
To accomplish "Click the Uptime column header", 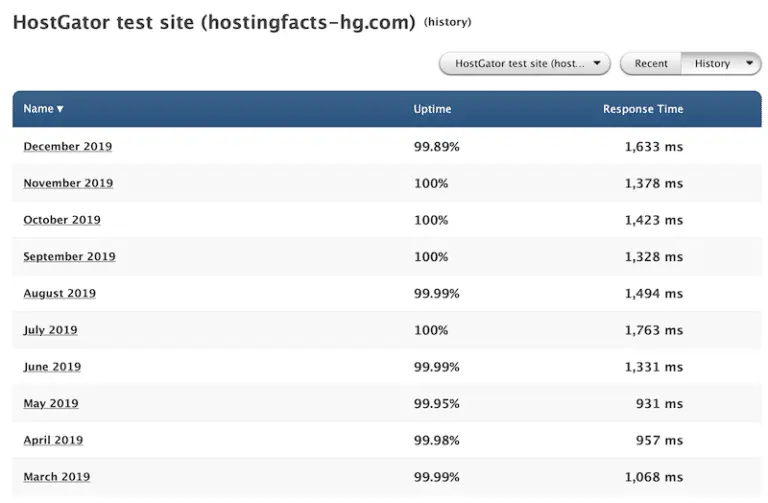I will pos(432,109).
